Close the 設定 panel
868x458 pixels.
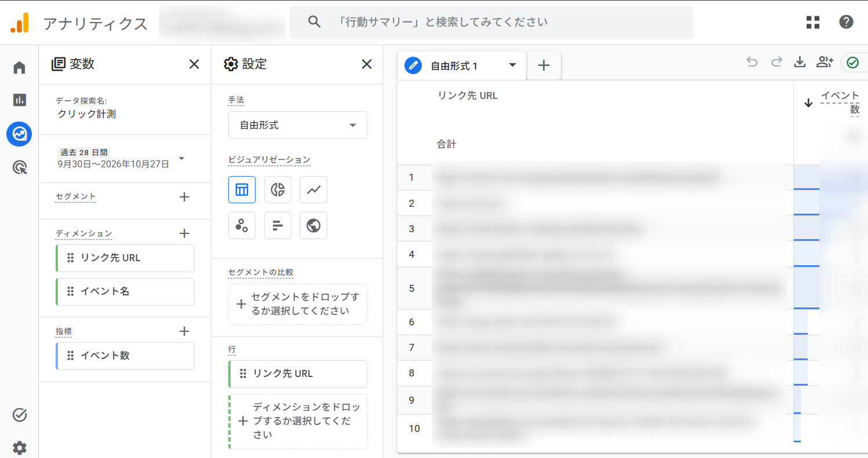[367, 64]
